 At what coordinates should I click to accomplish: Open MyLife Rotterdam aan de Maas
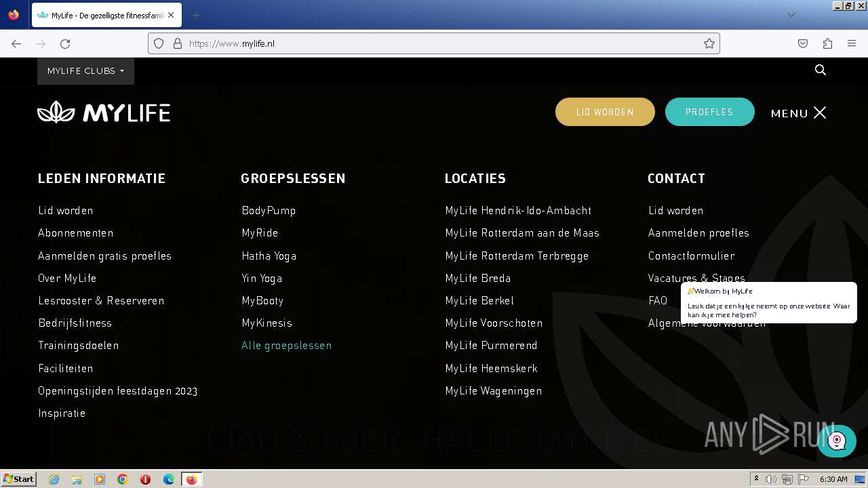click(x=522, y=233)
